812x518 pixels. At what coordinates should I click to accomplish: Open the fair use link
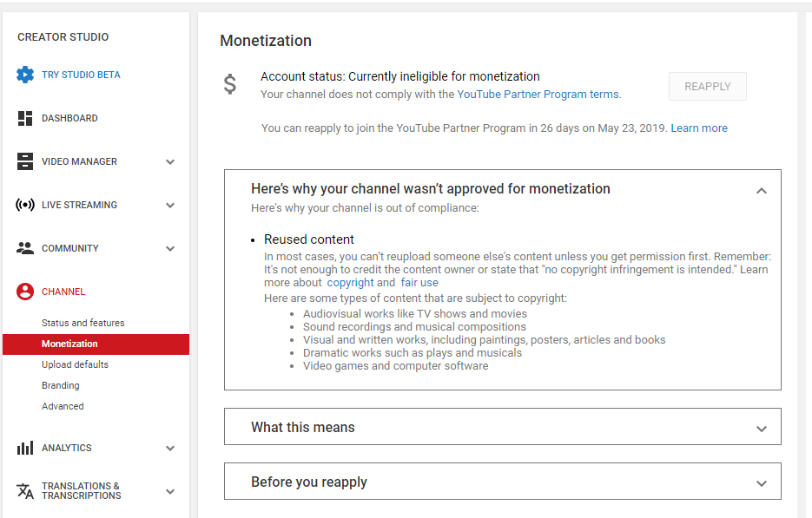(419, 283)
